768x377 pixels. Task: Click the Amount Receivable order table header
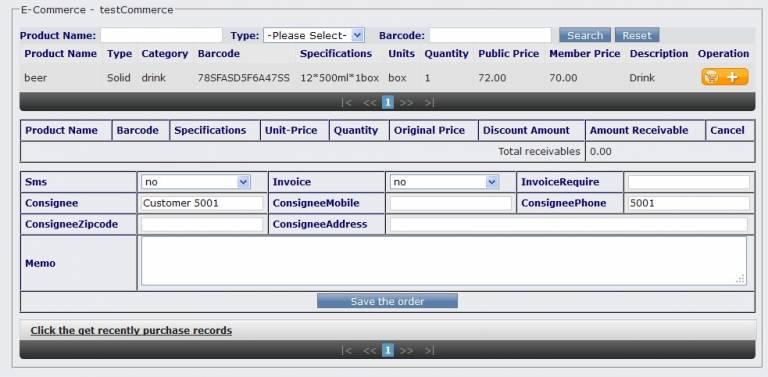(639, 130)
